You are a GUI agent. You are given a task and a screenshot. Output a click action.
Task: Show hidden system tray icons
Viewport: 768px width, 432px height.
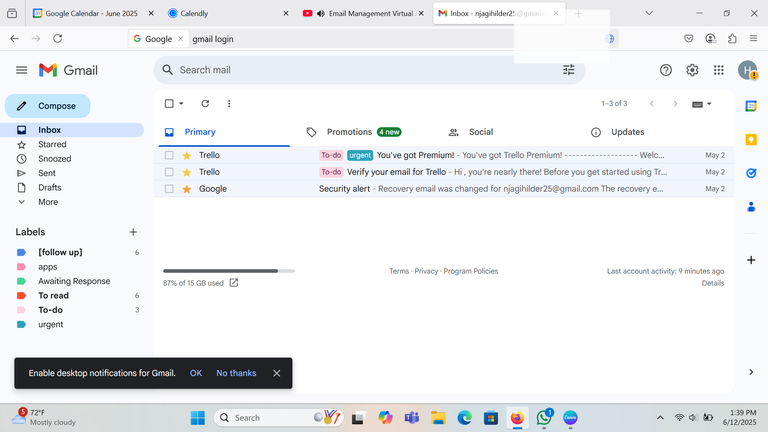660,418
